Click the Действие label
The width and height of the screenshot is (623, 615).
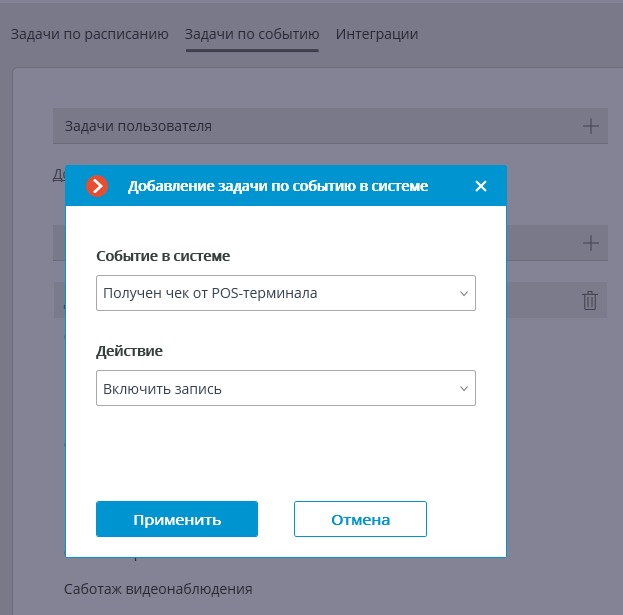click(x=129, y=351)
